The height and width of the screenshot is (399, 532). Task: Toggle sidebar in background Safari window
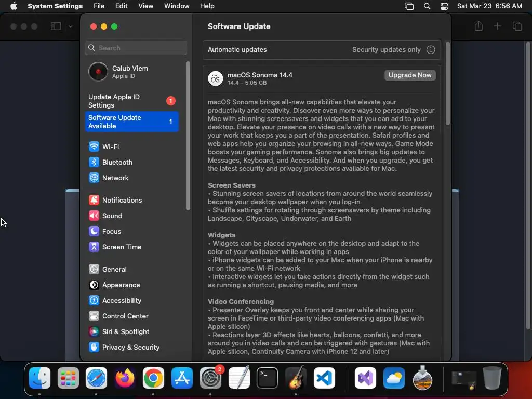tap(56, 26)
